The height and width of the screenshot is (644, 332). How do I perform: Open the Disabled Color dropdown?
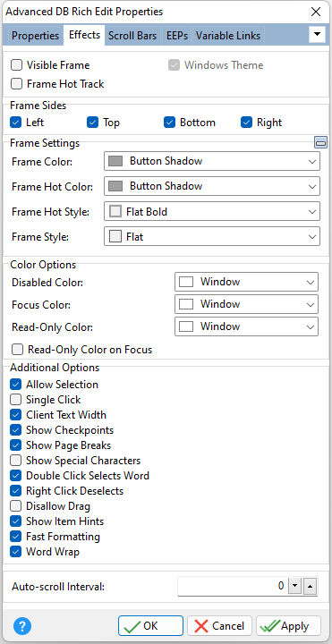pos(246,282)
